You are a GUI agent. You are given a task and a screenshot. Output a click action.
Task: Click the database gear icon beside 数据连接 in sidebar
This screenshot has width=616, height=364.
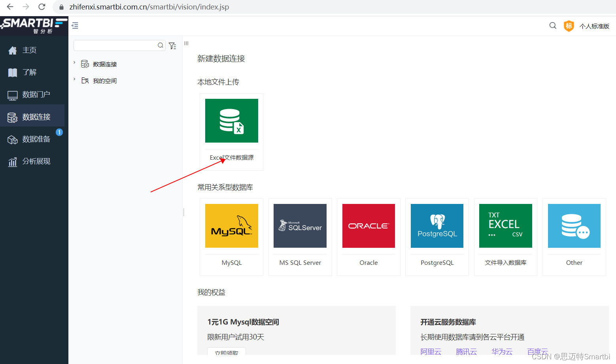point(13,117)
